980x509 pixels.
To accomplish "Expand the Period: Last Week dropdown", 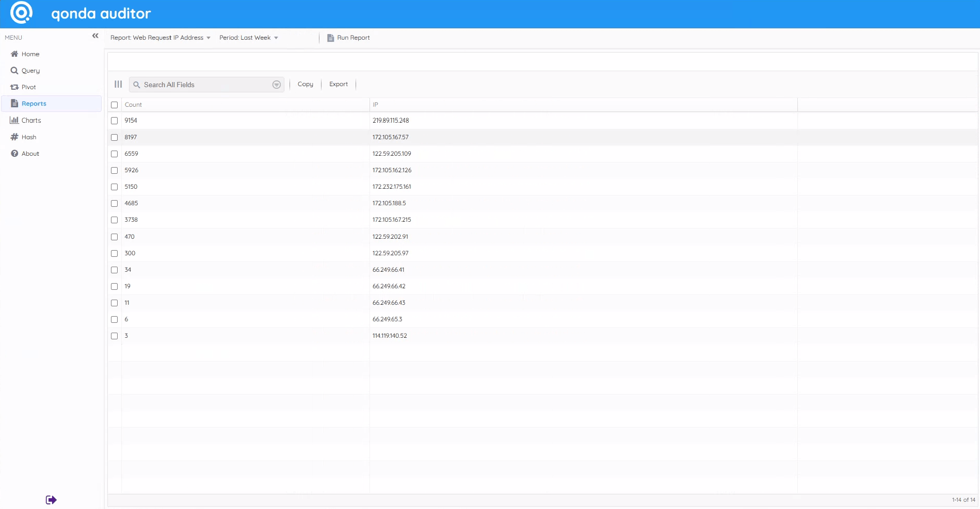I will coord(248,38).
